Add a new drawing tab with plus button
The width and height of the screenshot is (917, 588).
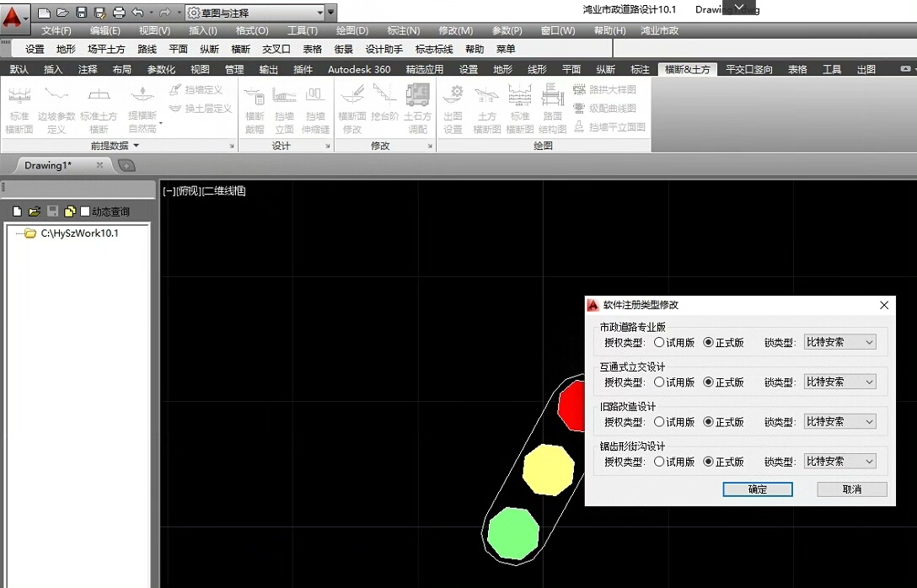tap(126, 166)
